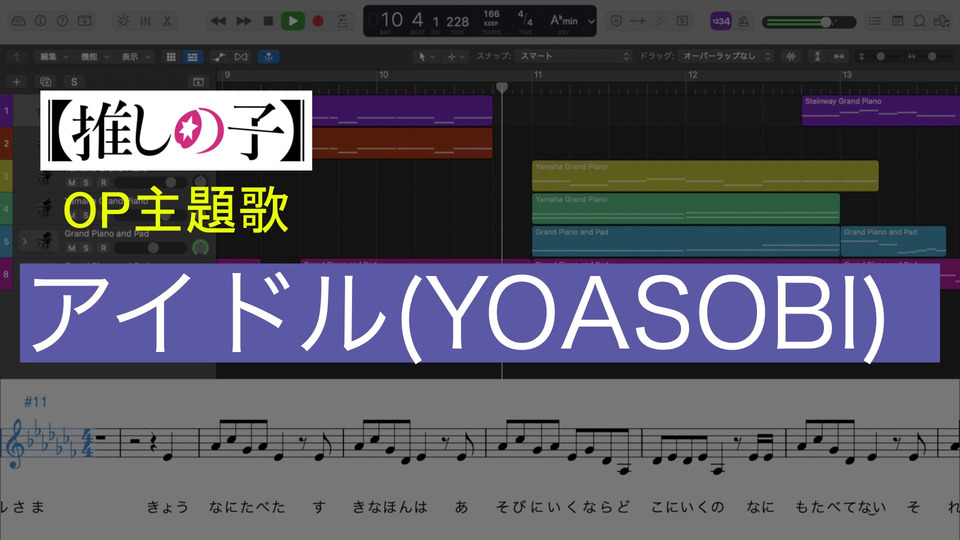Open the 編集 (Edit) menu
960x540 pixels.
pos(53,56)
